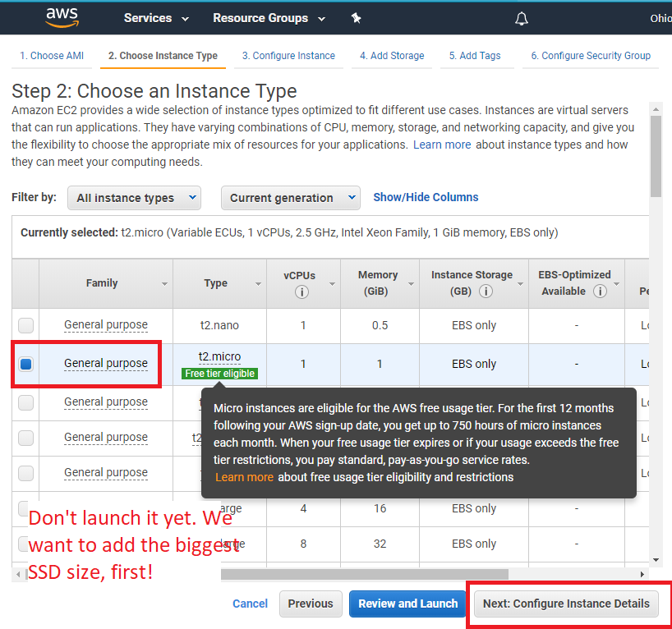The image size is (672, 629).
Task: Click the horizontal table scrollbar
Action: [364, 574]
